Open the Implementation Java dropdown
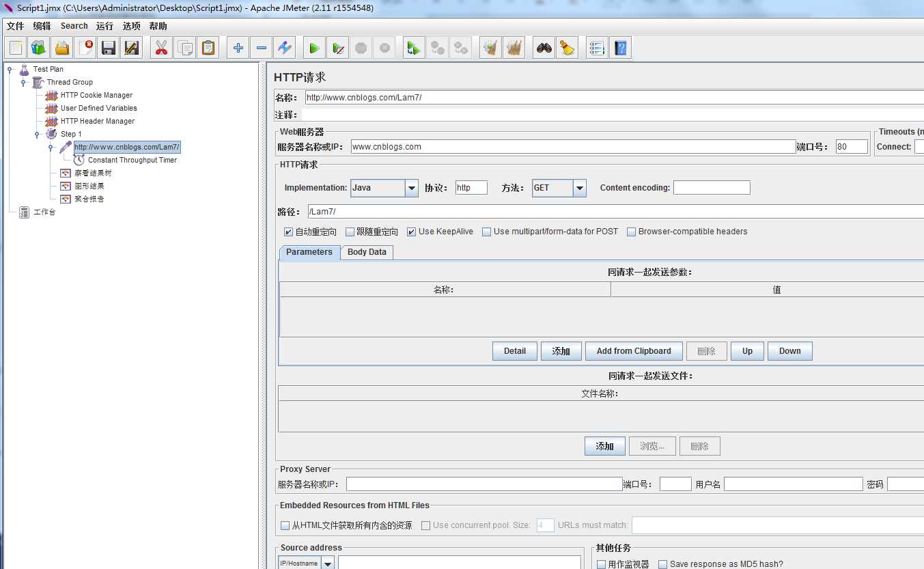Viewport: 924px width, 569px height. [412, 188]
